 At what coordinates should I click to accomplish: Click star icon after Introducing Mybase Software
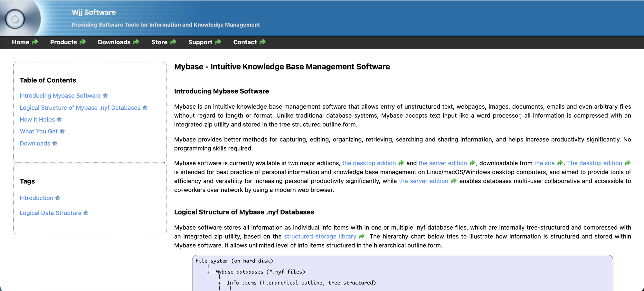(x=105, y=95)
